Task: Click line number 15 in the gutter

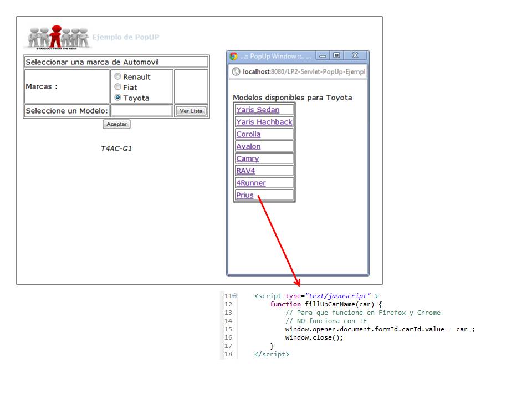Action: pyautogui.click(x=228, y=329)
